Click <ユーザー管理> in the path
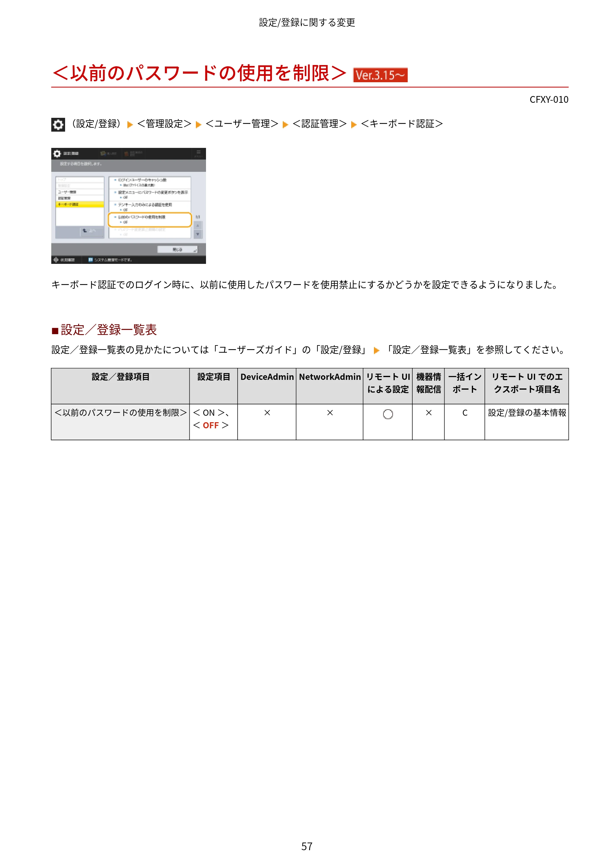The image size is (614, 868). point(242,124)
